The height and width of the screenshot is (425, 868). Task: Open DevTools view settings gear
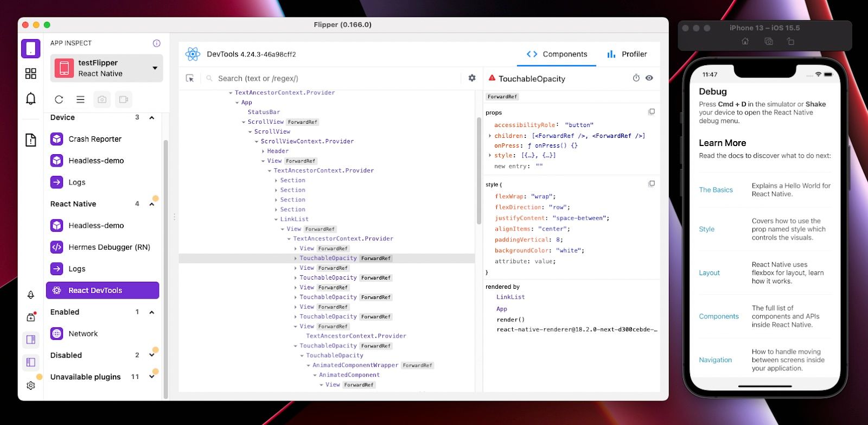click(x=472, y=78)
